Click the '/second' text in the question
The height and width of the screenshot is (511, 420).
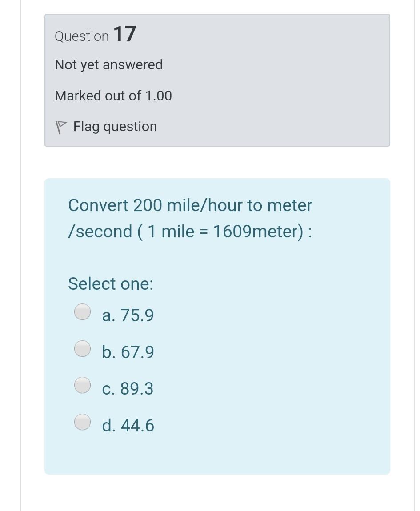pyautogui.click(x=100, y=232)
